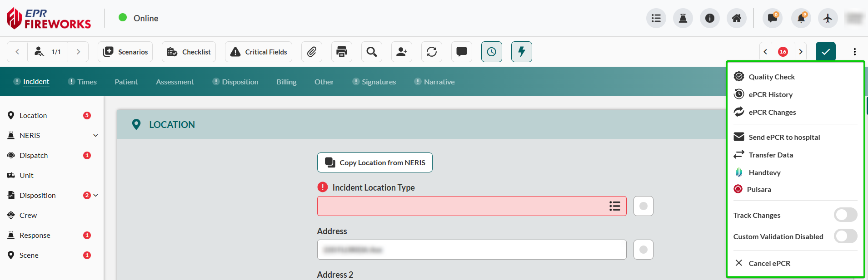This screenshot has width=868, height=280.
Task: Click the airplane icon in header
Action: [x=828, y=18]
